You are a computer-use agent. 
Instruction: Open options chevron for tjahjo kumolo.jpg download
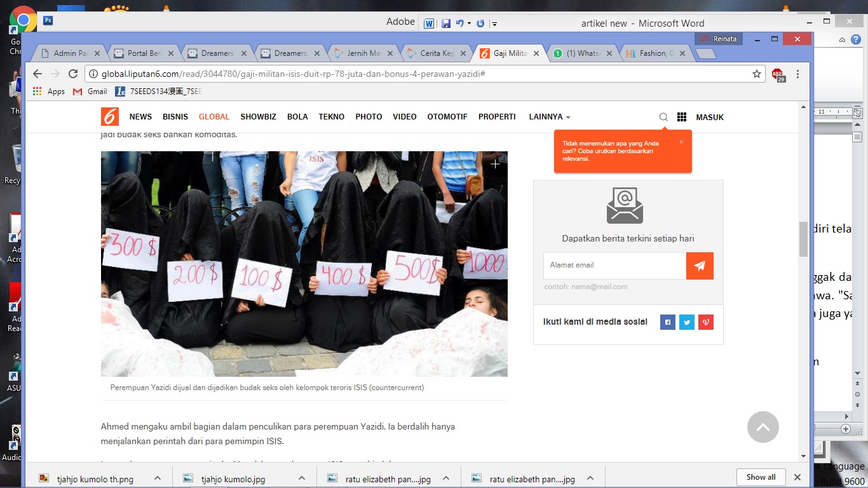point(302,478)
